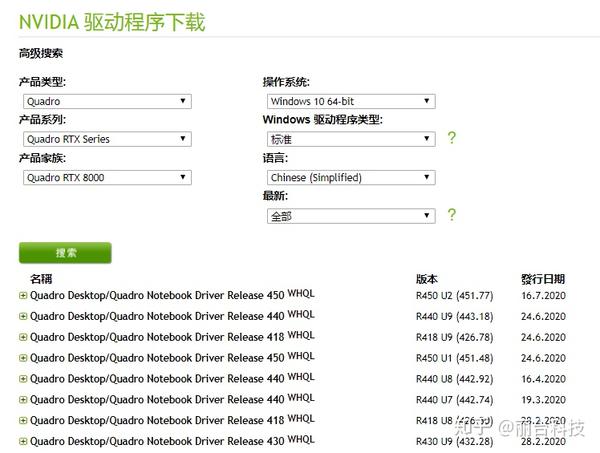600x453 pixels.
Task: Click the 名稱 column header
Action: click(x=41, y=279)
